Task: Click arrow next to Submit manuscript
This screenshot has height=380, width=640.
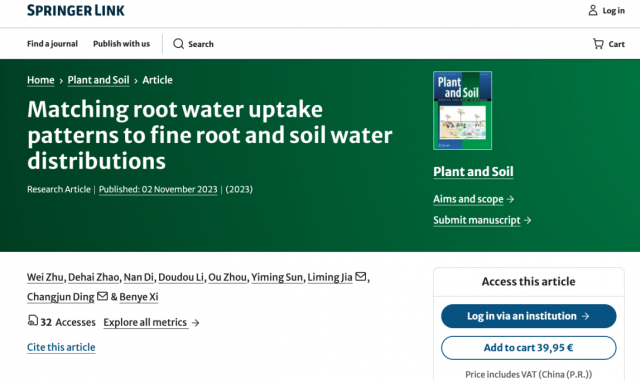Action: 527,220
